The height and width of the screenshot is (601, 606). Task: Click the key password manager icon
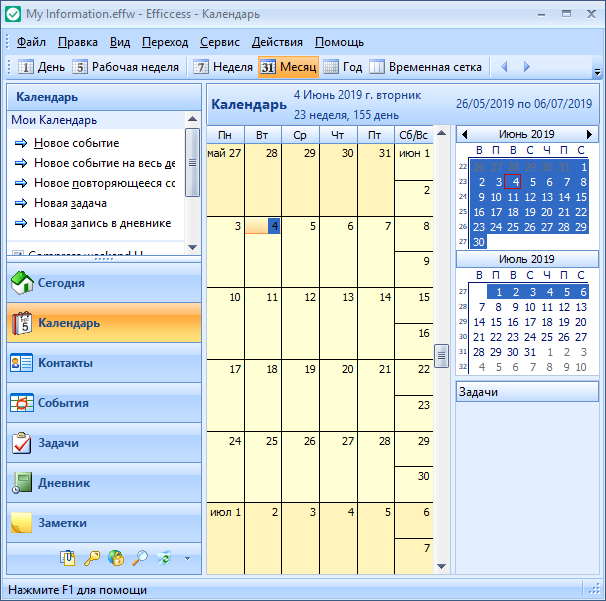pos(92,558)
